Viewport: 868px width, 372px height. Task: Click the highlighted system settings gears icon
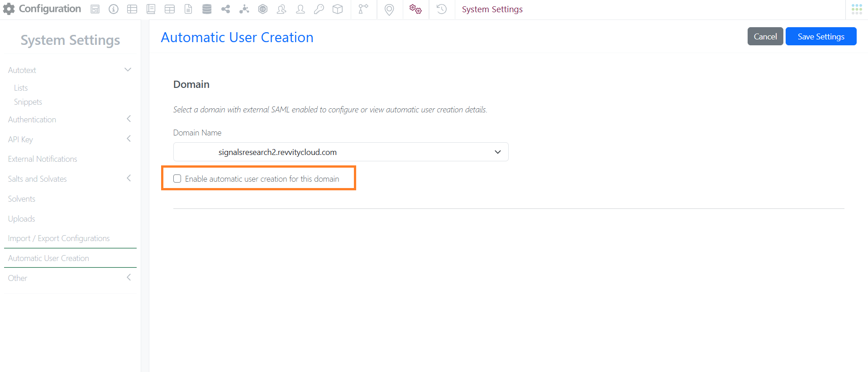pos(415,9)
